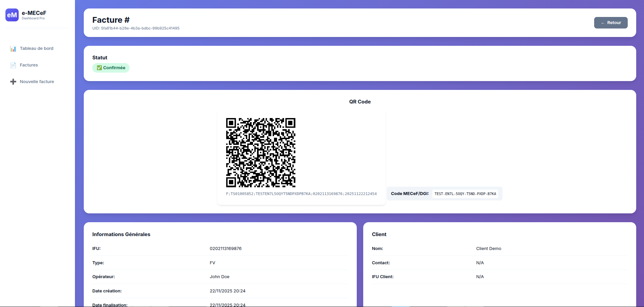Viewport: 644px width, 307px height.
Task: Click the e-MECeF brand title
Action: click(x=34, y=13)
